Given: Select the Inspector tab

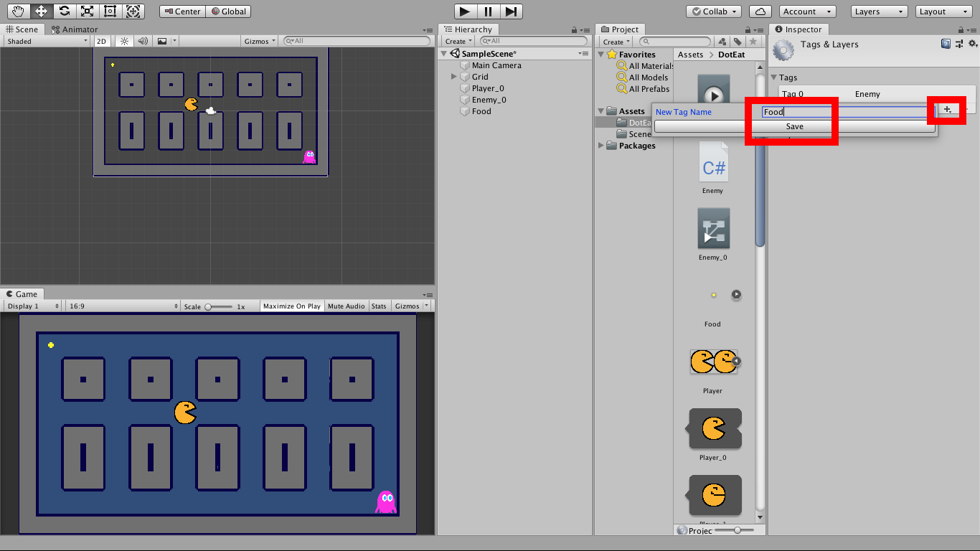Looking at the screenshot, I should click(x=798, y=29).
